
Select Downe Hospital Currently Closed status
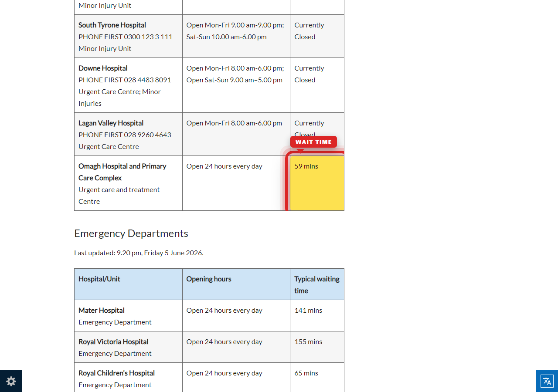(x=309, y=74)
